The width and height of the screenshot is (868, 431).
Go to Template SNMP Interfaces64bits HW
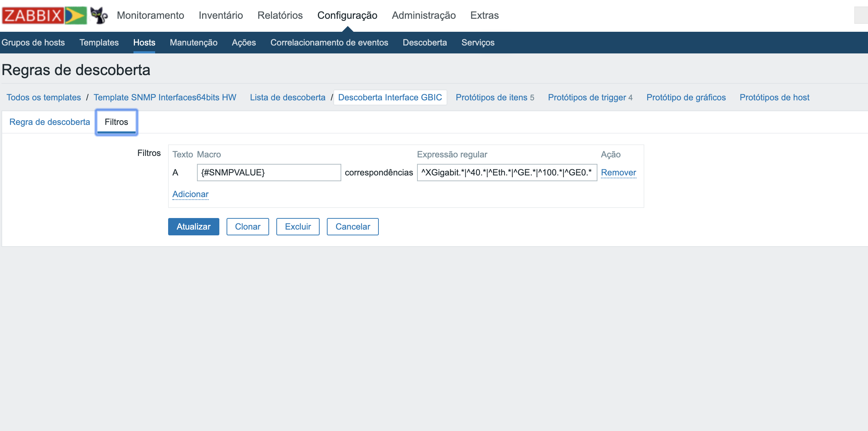[165, 97]
